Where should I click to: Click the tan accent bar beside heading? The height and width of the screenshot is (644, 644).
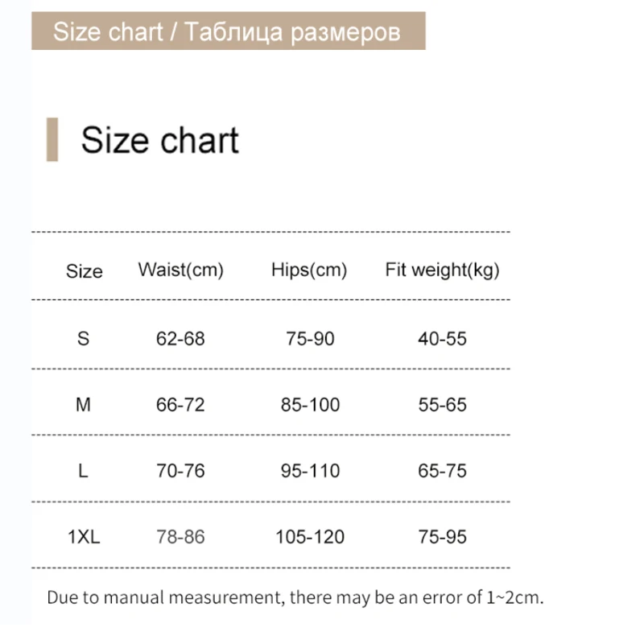pyautogui.click(x=52, y=139)
